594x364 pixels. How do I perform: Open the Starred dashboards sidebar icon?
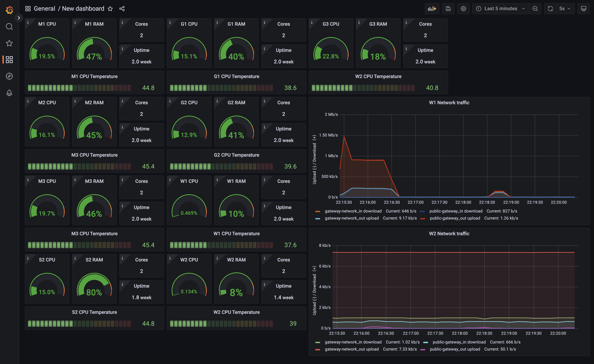(9, 43)
